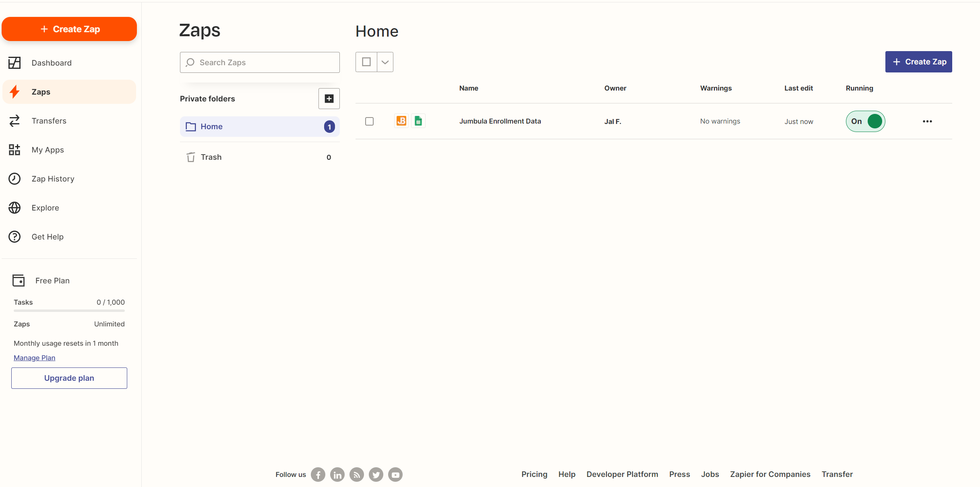The image size is (980, 487).
Task: Open the Explore globe icon
Action: click(14, 208)
